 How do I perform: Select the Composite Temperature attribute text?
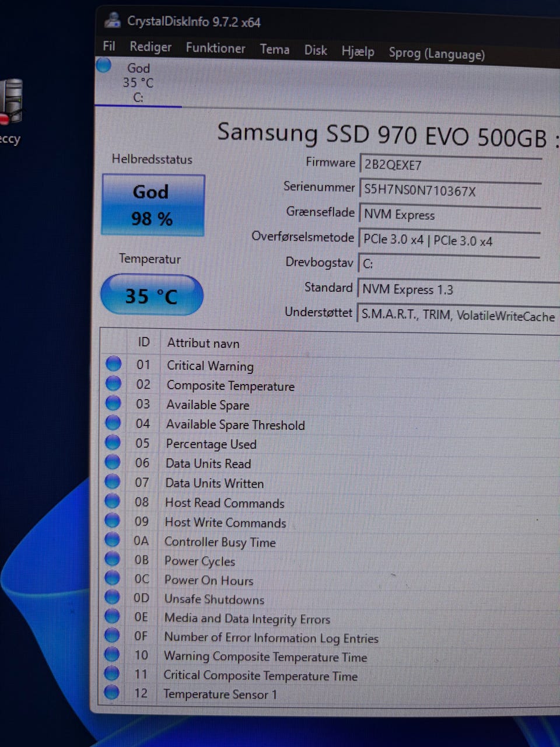coord(230,386)
